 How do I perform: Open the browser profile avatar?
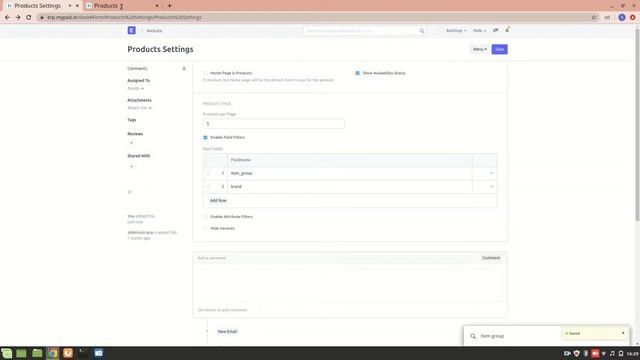622,18
